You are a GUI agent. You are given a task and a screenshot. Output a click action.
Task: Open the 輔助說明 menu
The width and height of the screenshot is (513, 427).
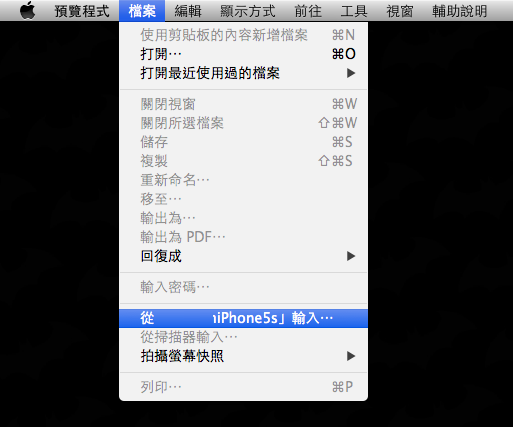click(x=460, y=11)
